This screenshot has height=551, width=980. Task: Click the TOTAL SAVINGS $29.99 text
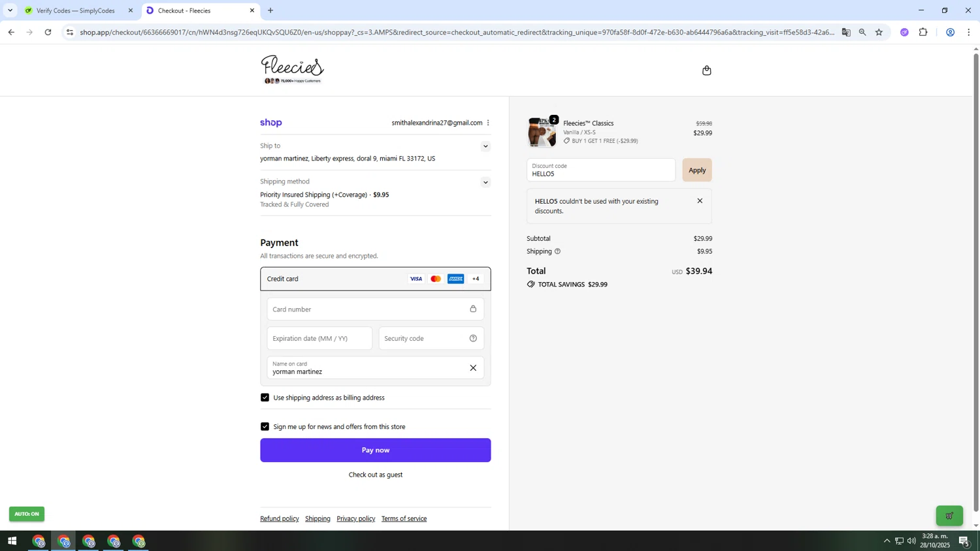[x=572, y=285]
